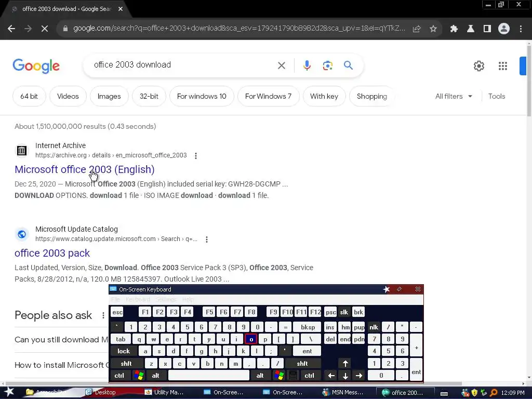Screen dimensions: 532x399
Task: Open Google quick settings gear
Action: 478,66
